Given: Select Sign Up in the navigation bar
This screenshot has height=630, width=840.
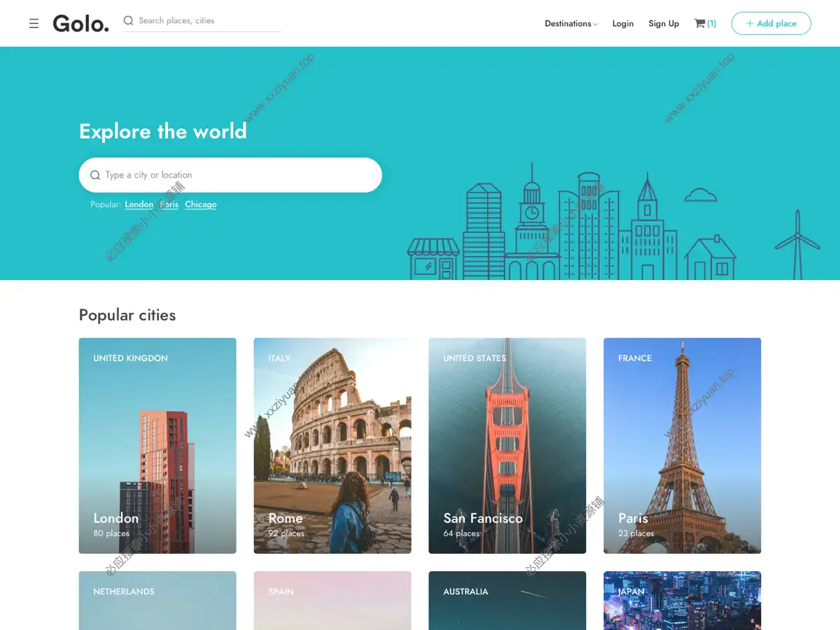Looking at the screenshot, I should [x=664, y=23].
